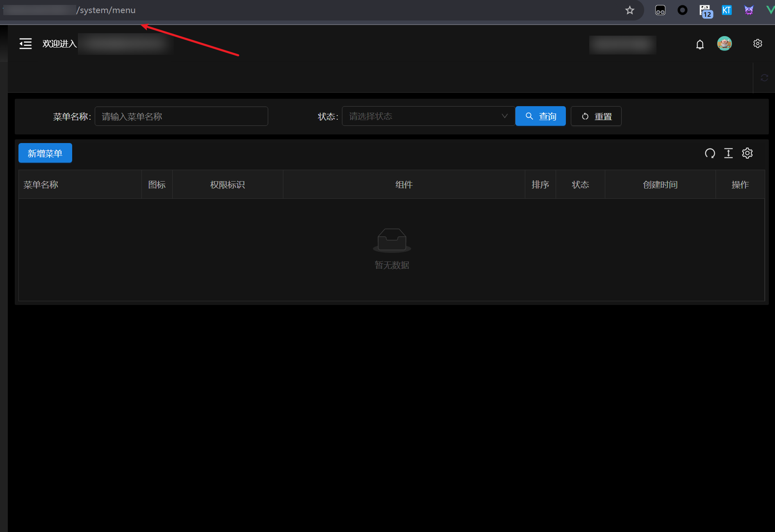Open the table density icon
Screen dimensions: 775x532
tap(728, 153)
